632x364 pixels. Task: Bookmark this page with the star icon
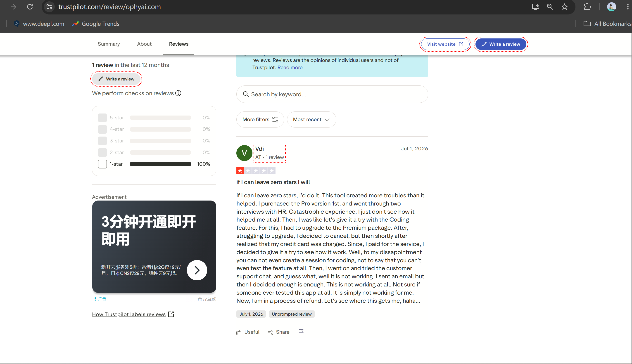pos(564,7)
